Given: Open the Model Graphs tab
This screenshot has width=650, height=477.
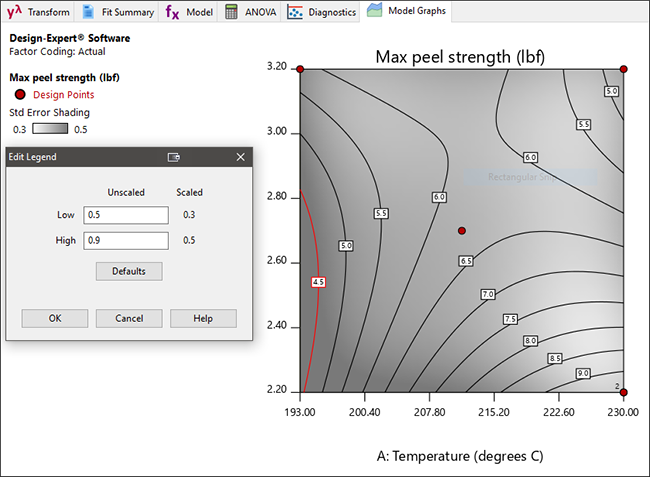Looking at the screenshot, I should [406, 12].
